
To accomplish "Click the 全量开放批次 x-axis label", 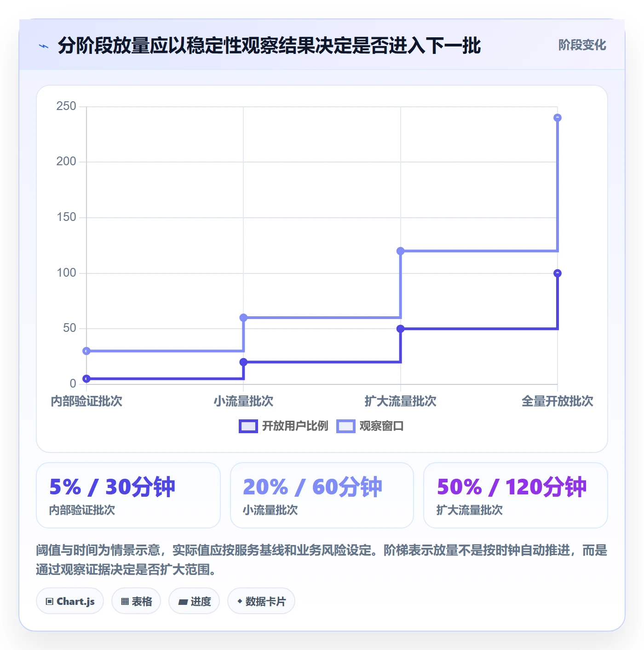I will point(558,401).
